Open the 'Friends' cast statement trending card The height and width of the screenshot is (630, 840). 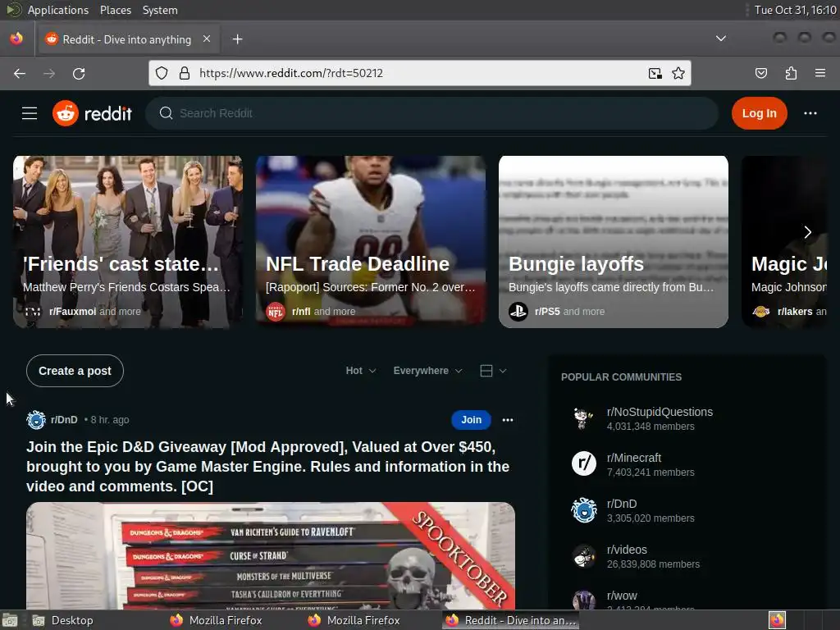(127, 242)
